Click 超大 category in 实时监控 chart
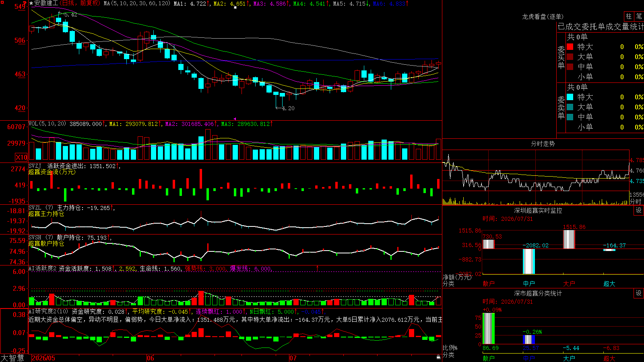Image resolution: width=644 pixels, height=362 pixels. pyautogui.click(x=609, y=284)
